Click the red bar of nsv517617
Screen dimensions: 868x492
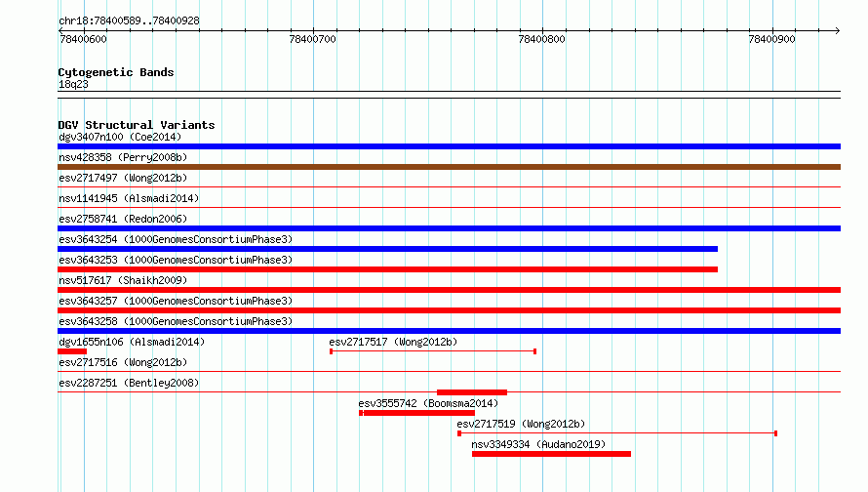[x=449, y=290]
